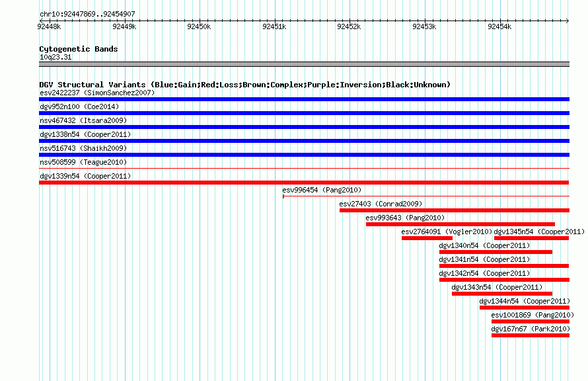Open the nsv467432 (Itsara2009) label

(x=83, y=120)
